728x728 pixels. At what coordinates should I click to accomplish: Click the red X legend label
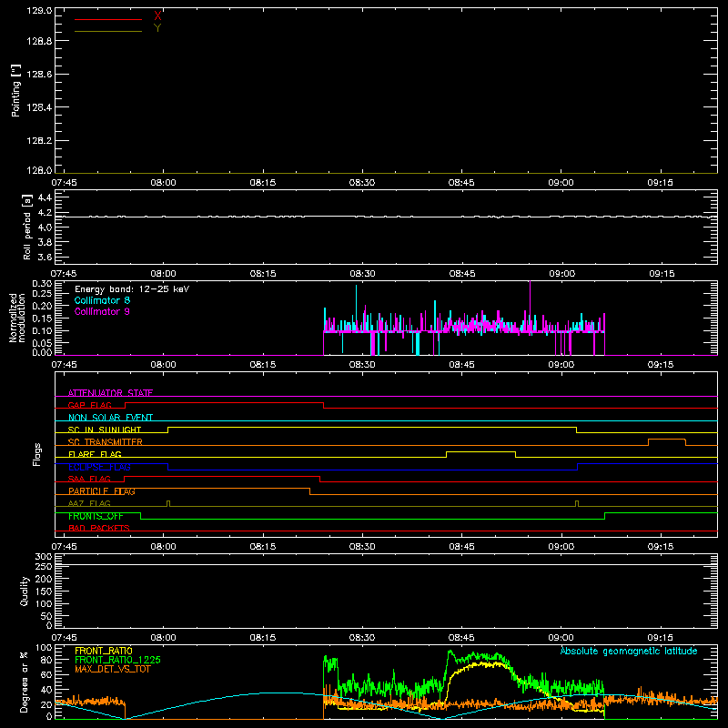point(157,16)
